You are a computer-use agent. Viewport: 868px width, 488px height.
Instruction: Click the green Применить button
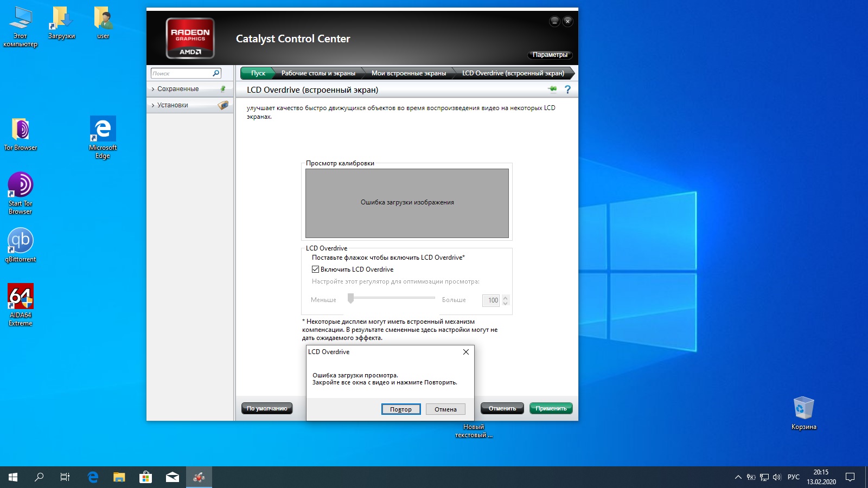point(551,408)
